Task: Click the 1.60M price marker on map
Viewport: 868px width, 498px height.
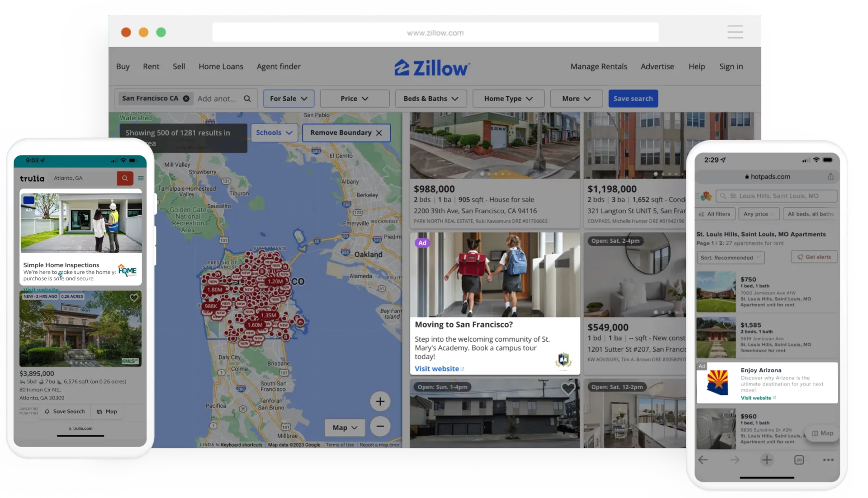Action: (x=255, y=324)
